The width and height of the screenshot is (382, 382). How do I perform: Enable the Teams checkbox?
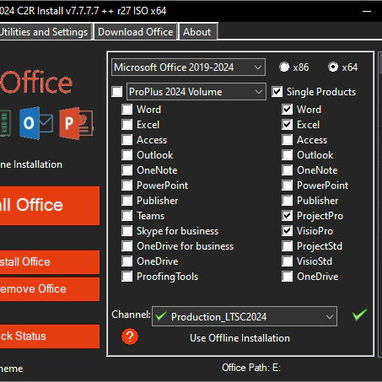pos(127,216)
